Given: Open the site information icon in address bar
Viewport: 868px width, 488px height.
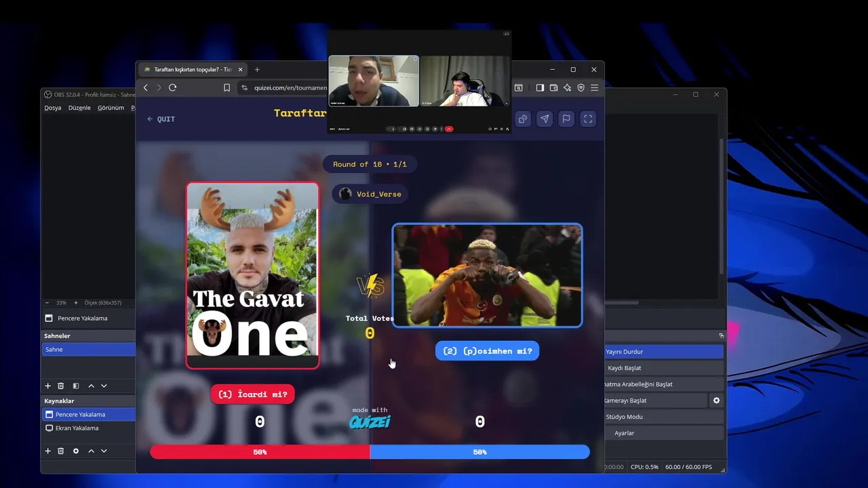Looking at the screenshot, I should point(244,87).
